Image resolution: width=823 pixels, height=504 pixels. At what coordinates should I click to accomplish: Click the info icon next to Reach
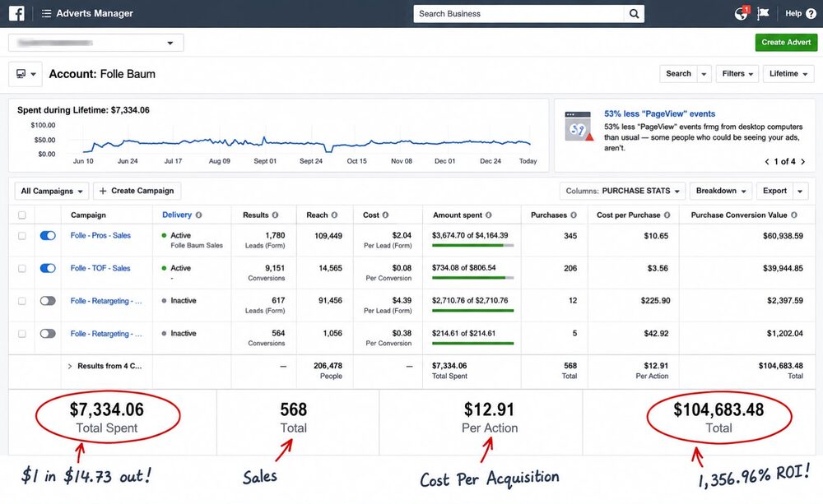point(334,215)
